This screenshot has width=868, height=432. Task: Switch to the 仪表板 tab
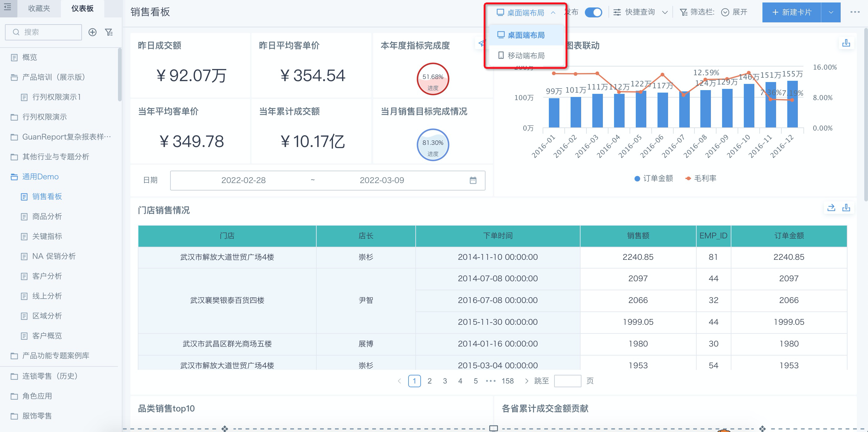tap(82, 8)
